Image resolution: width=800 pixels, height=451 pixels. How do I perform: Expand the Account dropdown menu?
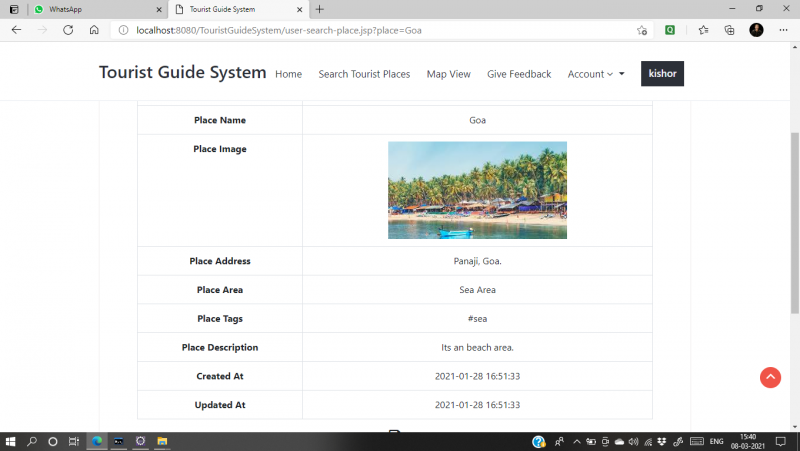pos(596,74)
